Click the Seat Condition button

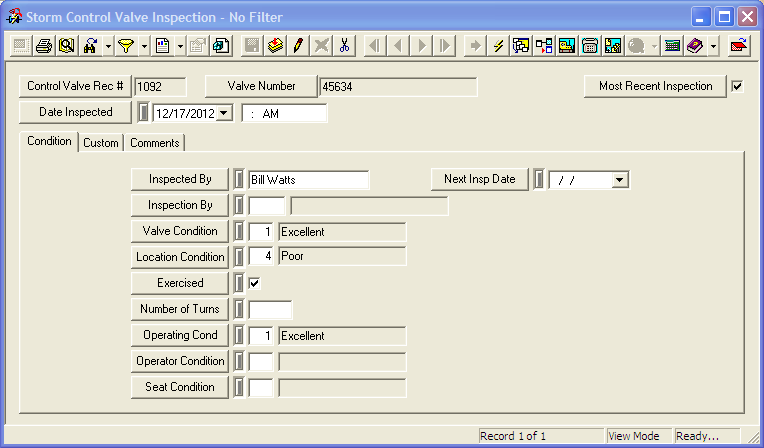click(x=180, y=387)
